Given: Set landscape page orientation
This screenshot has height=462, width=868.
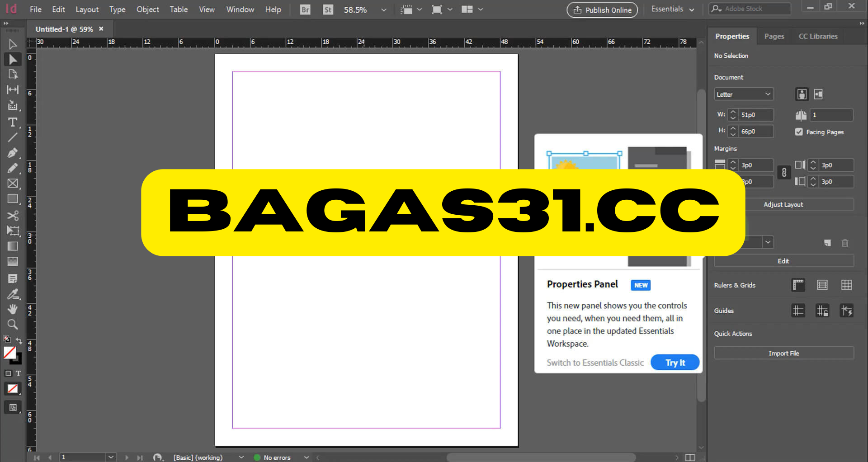Looking at the screenshot, I should click(x=818, y=94).
